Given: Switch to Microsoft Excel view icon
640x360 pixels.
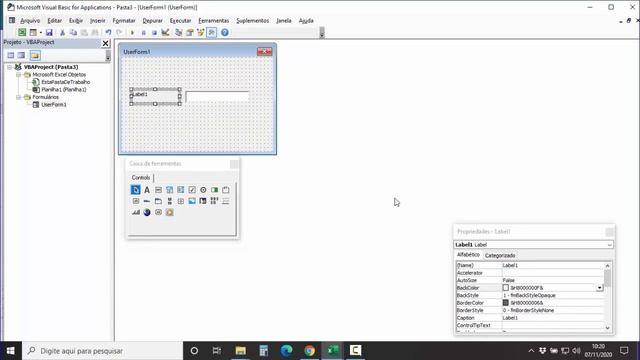Looking at the screenshot, I should 22,32.
